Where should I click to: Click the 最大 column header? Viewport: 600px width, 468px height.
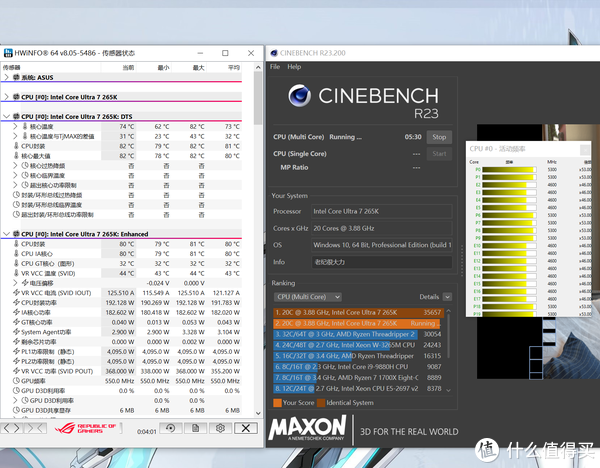point(198,68)
